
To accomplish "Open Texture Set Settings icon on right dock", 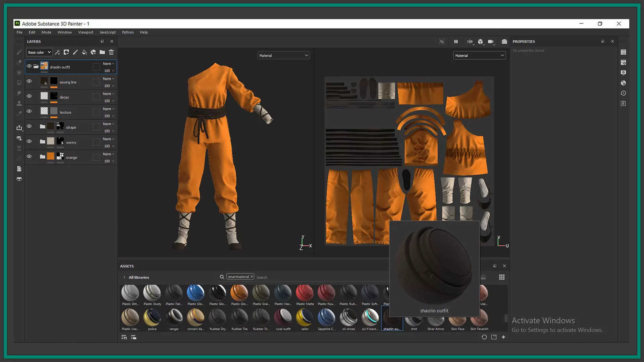I will click(x=624, y=63).
